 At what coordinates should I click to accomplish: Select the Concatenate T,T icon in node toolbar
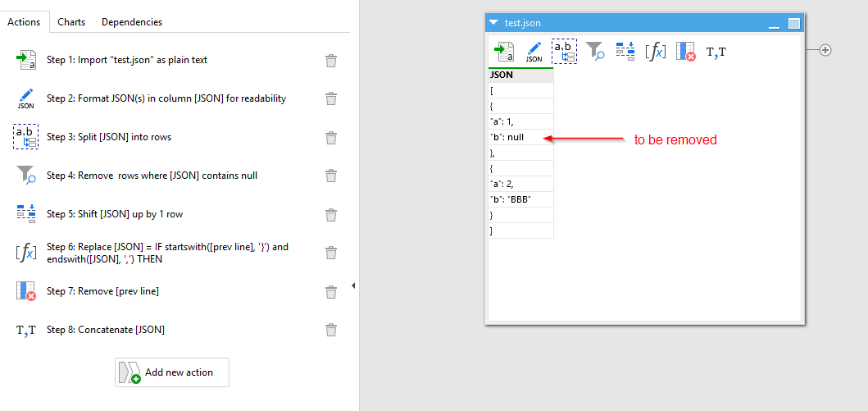[716, 52]
